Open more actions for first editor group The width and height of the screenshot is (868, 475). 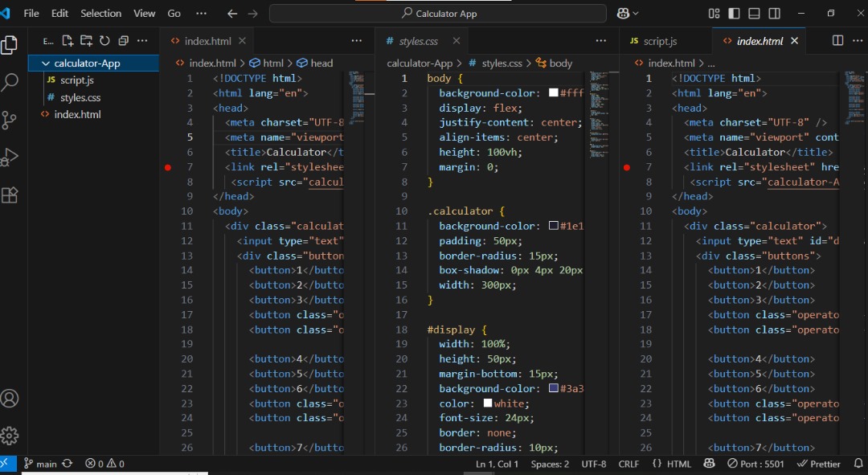[357, 40]
